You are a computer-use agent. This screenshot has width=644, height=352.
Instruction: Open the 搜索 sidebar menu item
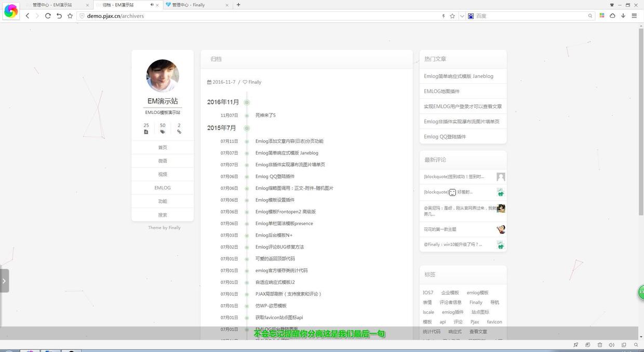tap(163, 215)
